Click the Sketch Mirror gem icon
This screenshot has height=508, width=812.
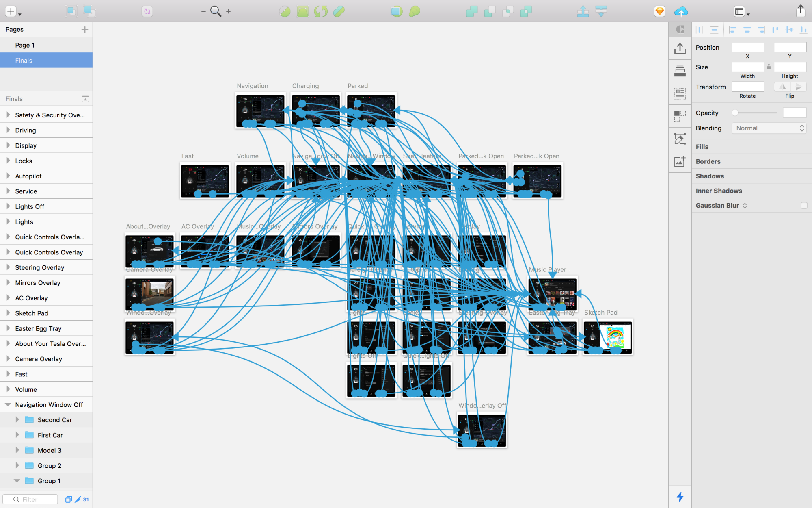pos(659,11)
